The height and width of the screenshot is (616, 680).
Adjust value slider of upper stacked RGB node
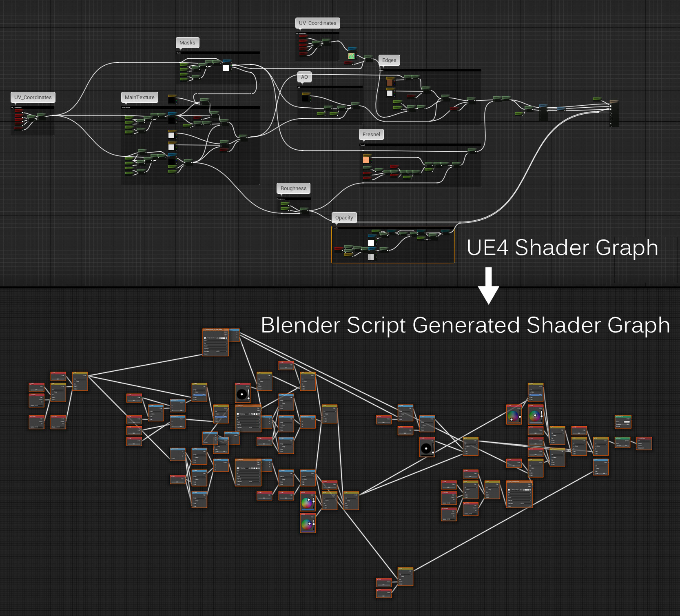click(314, 503)
